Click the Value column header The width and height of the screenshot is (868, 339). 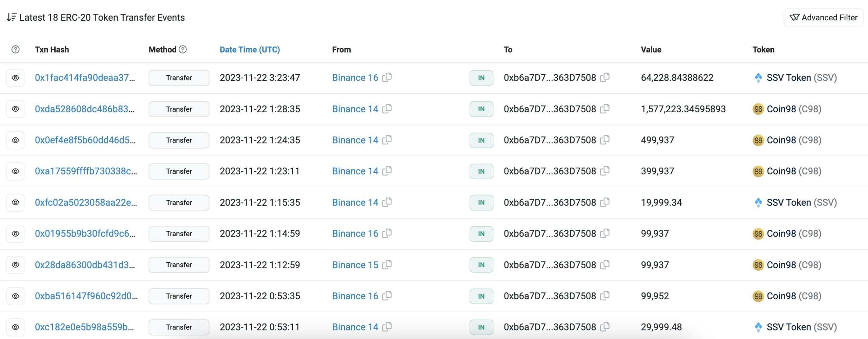point(651,50)
